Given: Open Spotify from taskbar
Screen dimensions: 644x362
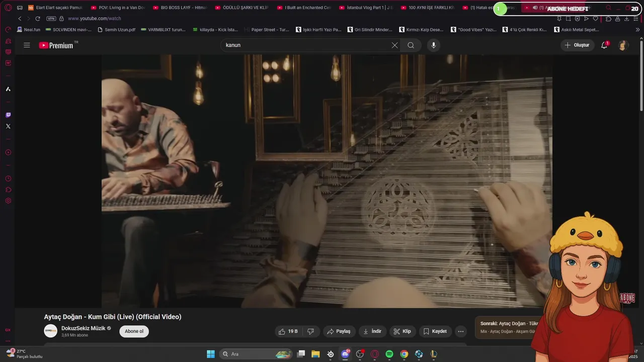Looking at the screenshot, I should [x=389, y=354].
